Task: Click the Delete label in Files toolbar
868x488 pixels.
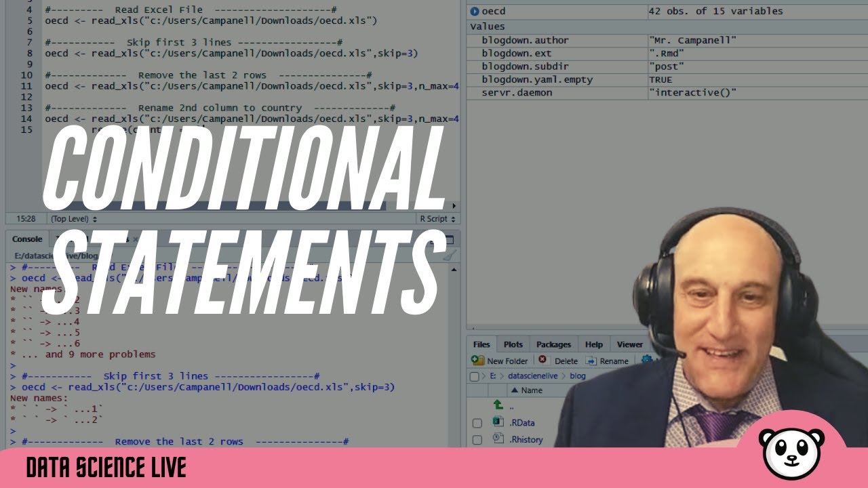Action: tap(566, 361)
